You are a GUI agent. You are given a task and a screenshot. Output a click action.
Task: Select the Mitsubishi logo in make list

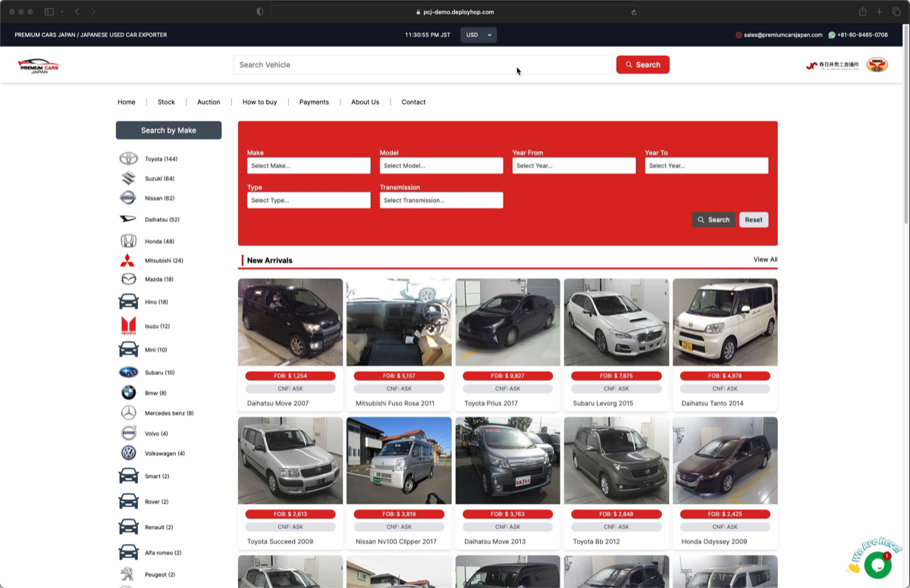click(127, 261)
